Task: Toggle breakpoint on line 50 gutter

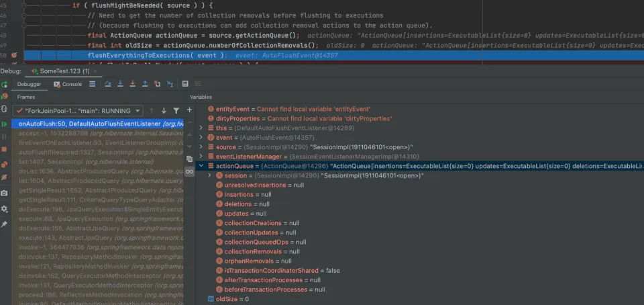Action: pyautogui.click(x=13, y=55)
